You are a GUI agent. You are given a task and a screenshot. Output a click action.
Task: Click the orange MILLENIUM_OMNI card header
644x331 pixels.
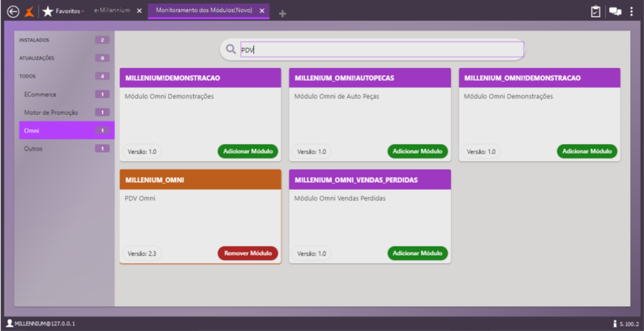(x=200, y=180)
